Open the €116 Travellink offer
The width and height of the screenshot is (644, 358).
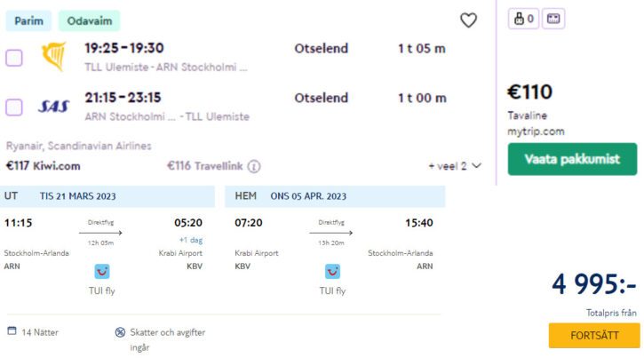tap(204, 166)
